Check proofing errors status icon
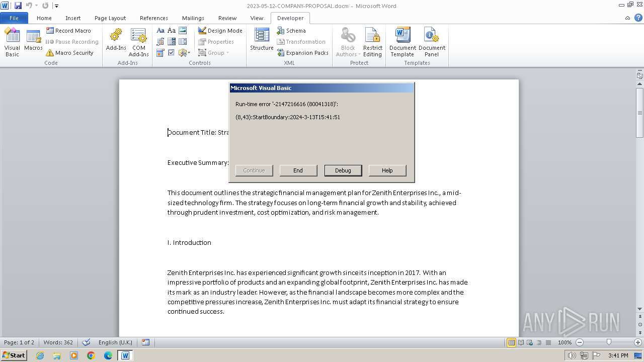The width and height of the screenshot is (644, 362). click(x=87, y=342)
